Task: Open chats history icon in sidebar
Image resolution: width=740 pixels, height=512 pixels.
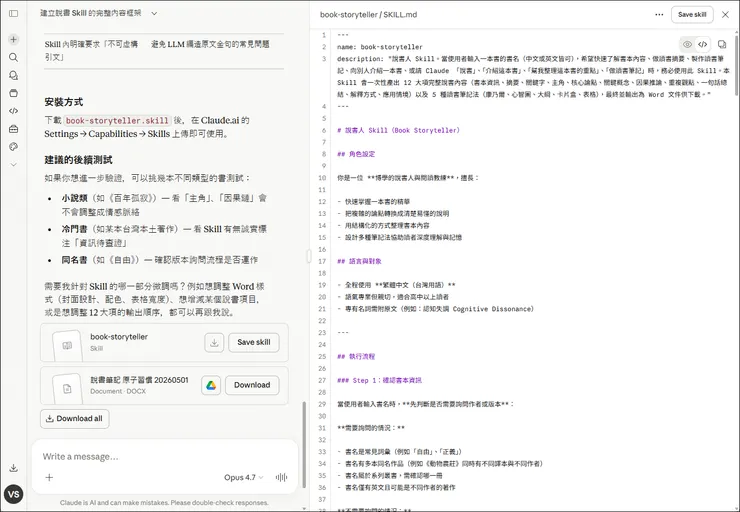Action: [14, 75]
